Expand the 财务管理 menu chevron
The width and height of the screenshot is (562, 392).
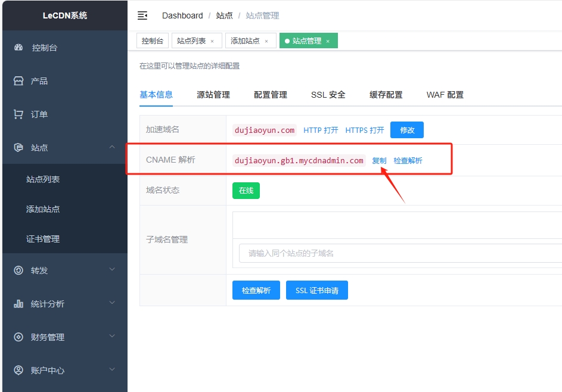[112, 337]
